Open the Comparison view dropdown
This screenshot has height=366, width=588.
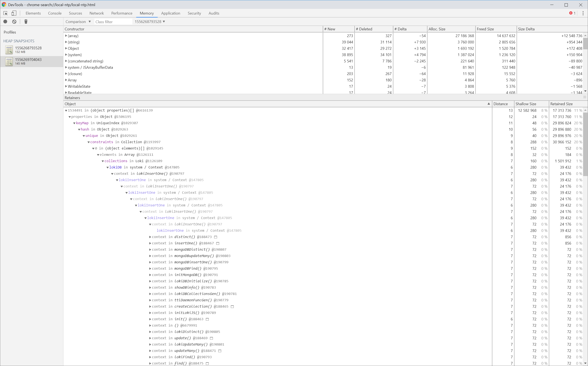78,22
